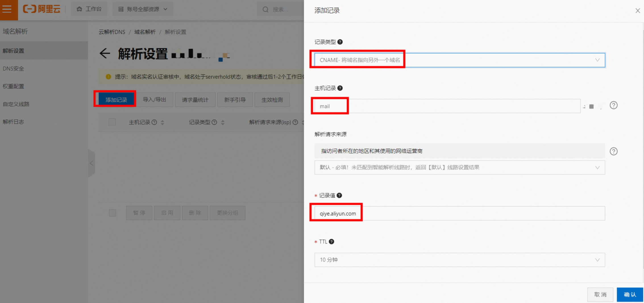Click the 确认 confirm button
The height and width of the screenshot is (303, 644).
[x=630, y=294]
